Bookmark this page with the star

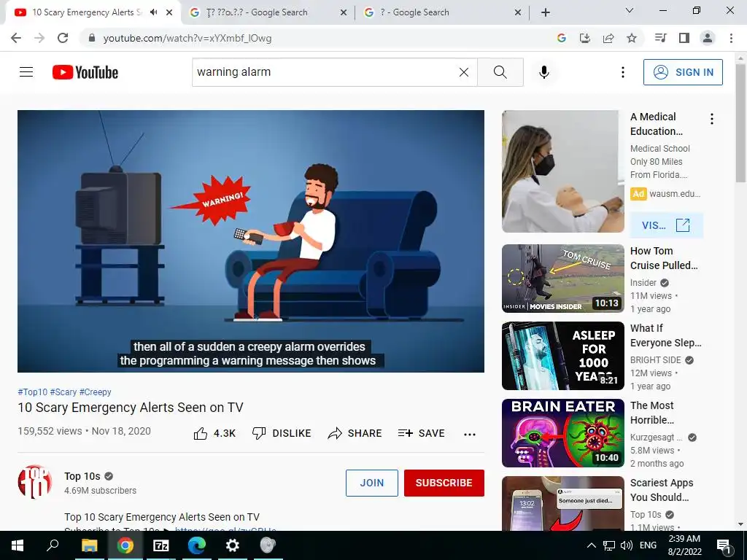click(632, 38)
